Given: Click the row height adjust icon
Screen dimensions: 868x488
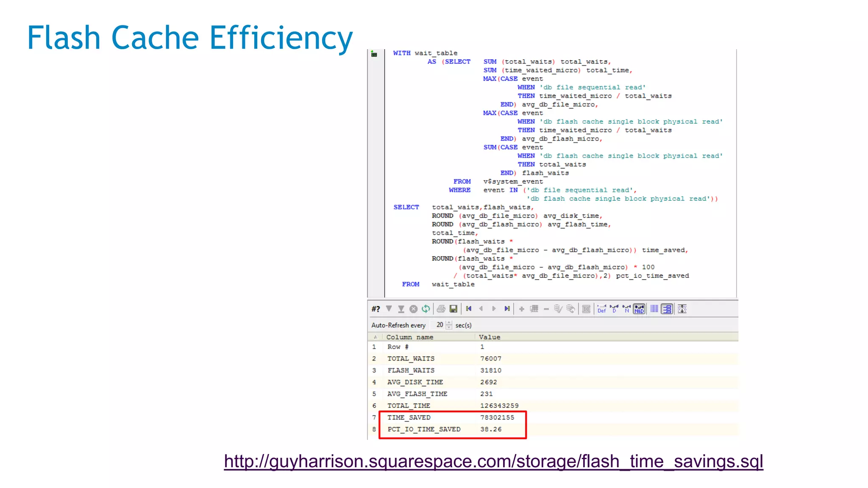Looking at the screenshot, I should tap(682, 309).
